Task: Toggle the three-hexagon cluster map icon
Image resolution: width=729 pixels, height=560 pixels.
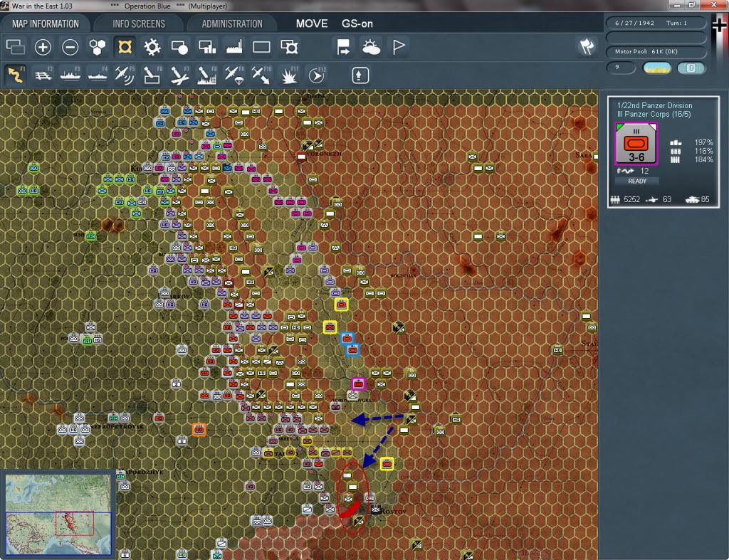Action: coord(97,47)
